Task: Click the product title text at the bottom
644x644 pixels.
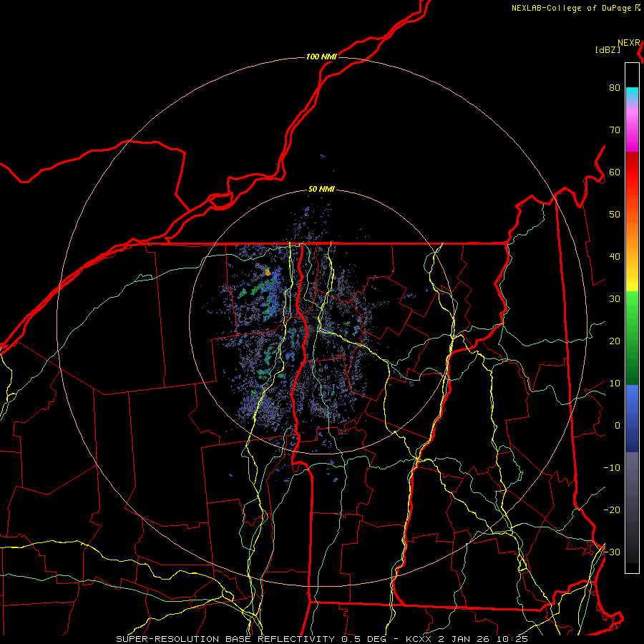Action: [x=321, y=639]
